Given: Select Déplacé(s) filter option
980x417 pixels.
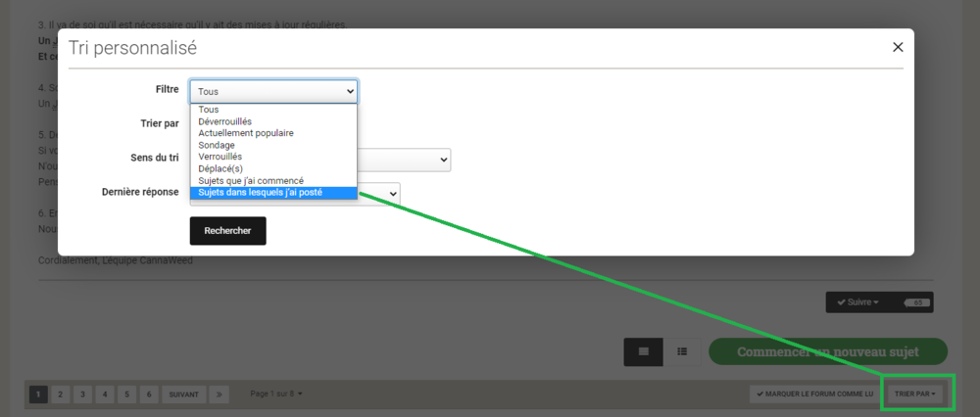Looking at the screenshot, I should [x=273, y=168].
